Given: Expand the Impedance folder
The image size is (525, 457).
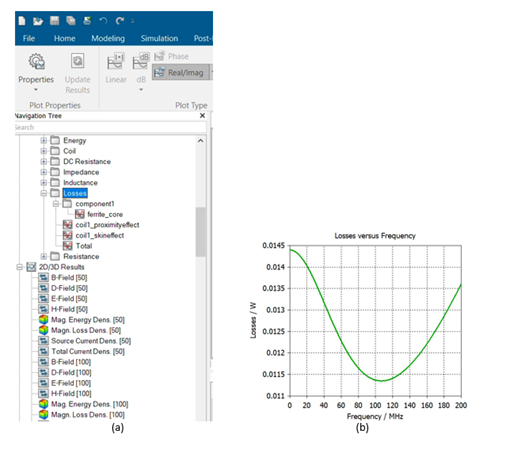Looking at the screenshot, I should (44, 172).
